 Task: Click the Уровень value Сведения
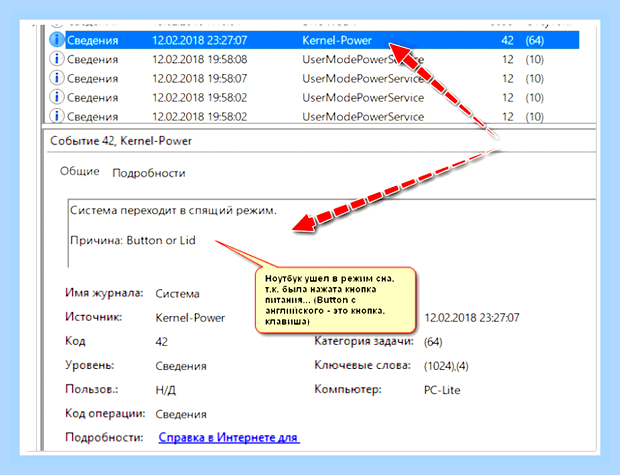coord(181,366)
